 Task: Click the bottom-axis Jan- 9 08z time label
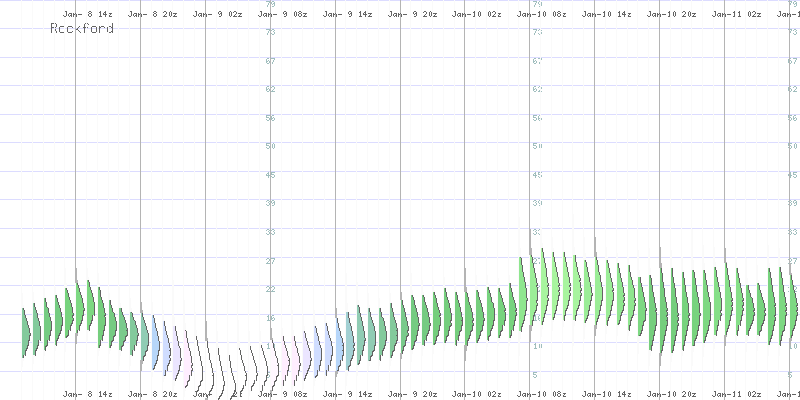tap(282, 394)
